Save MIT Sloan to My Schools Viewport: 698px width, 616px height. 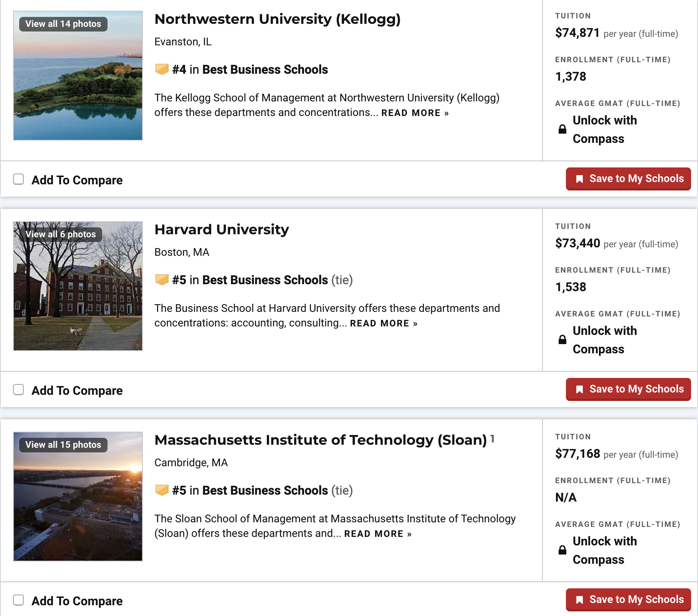pos(628,600)
